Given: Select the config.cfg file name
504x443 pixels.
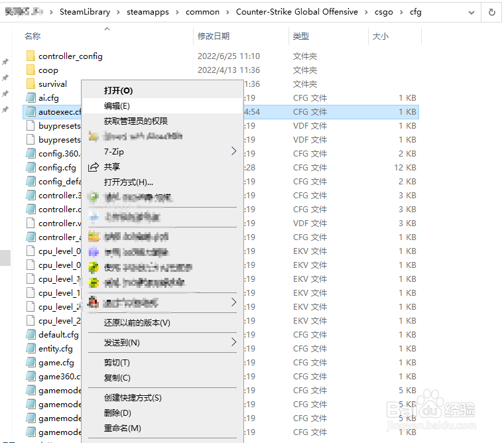Looking at the screenshot, I should tap(57, 168).
